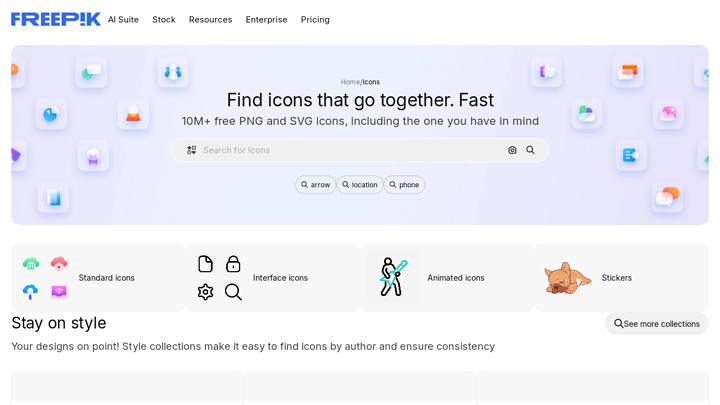Image resolution: width=720 pixels, height=405 pixels.
Task: Click See more collections button
Action: tap(657, 324)
